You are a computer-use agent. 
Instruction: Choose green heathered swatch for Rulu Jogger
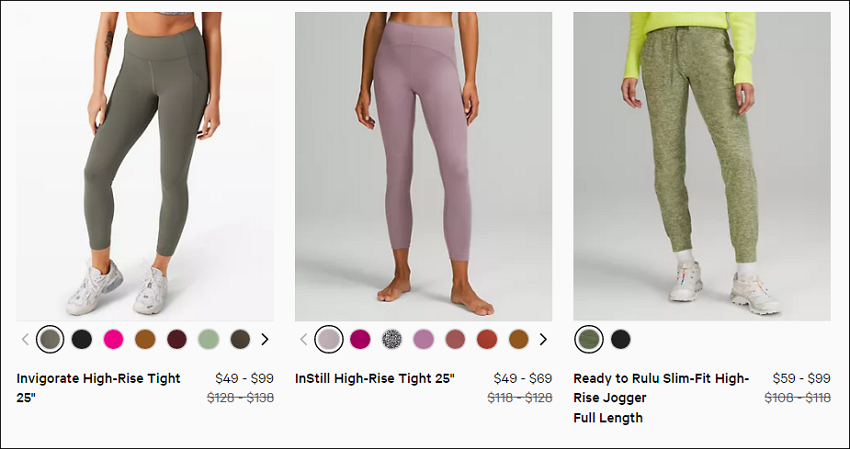(589, 339)
